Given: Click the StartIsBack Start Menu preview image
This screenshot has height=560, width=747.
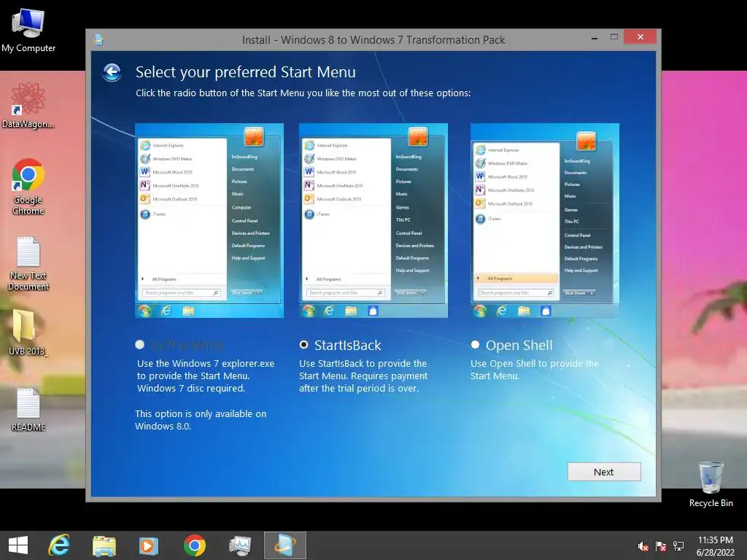Looking at the screenshot, I should (373, 220).
